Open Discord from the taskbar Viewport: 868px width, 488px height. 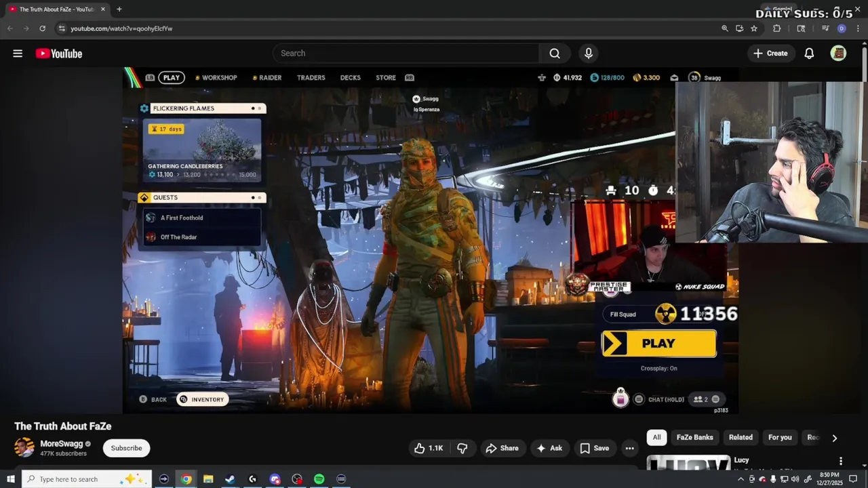click(275, 479)
